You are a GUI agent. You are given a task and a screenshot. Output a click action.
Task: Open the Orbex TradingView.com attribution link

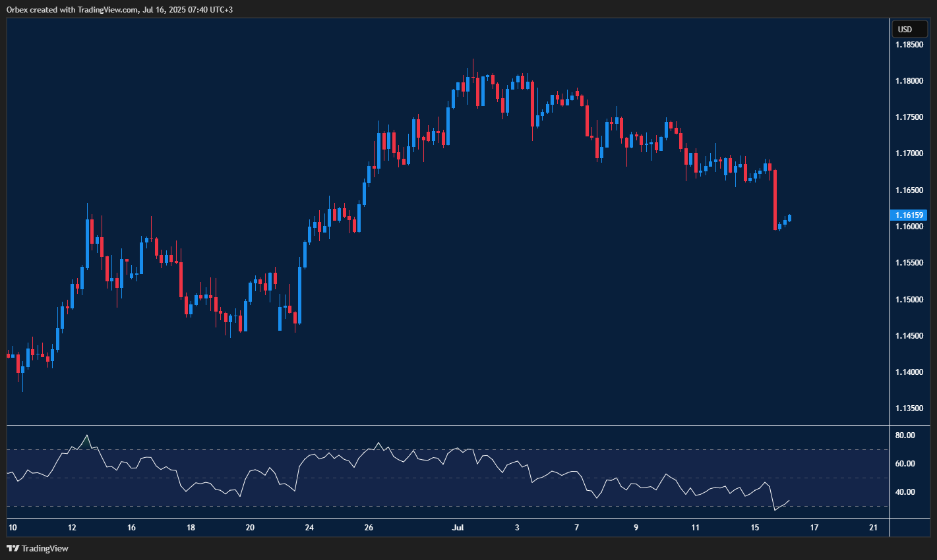point(117,9)
